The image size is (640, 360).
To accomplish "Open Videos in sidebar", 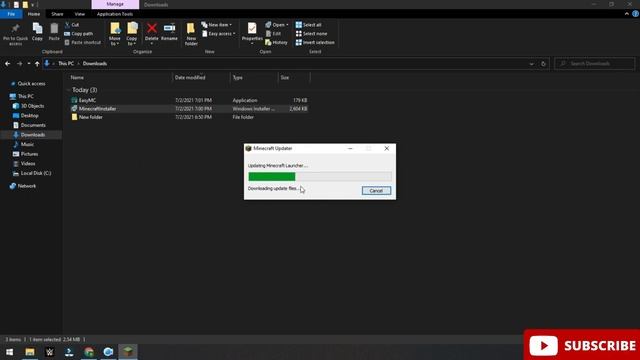I will point(24,164).
